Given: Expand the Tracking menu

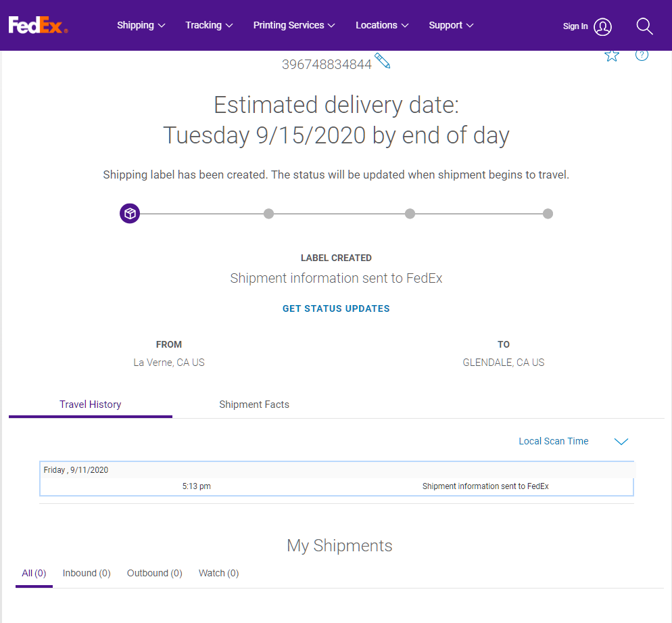Looking at the screenshot, I should pyautogui.click(x=209, y=26).
